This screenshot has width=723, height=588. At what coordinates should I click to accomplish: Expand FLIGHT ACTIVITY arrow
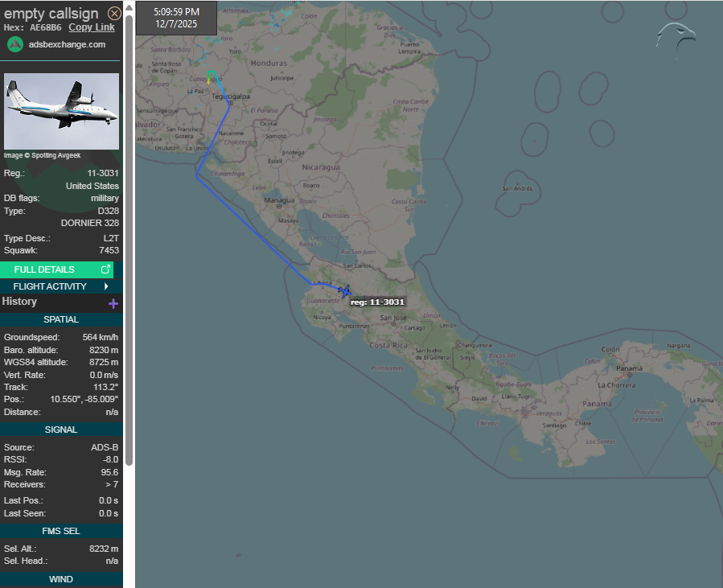click(x=106, y=286)
